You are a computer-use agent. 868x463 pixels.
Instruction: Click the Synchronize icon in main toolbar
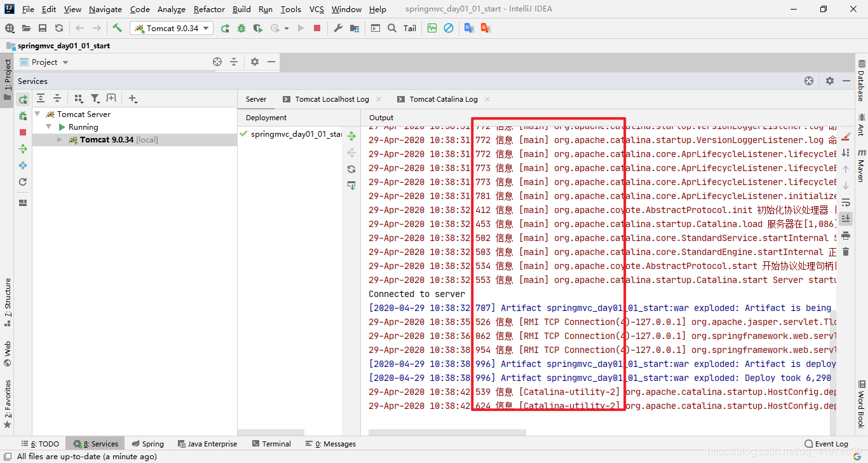(x=59, y=28)
